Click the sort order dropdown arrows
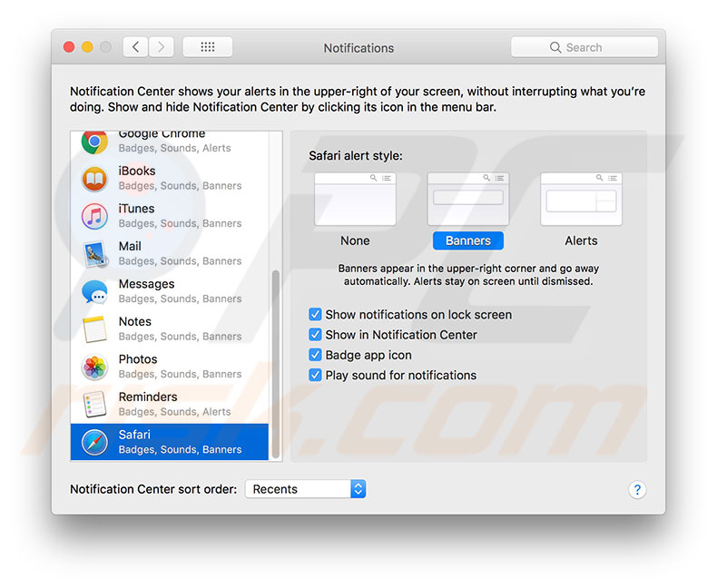 click(358, 489)
